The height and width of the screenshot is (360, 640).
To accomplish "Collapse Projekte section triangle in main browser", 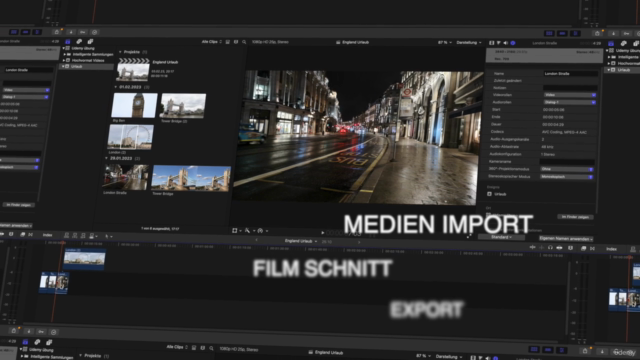I will click(120, 52).
